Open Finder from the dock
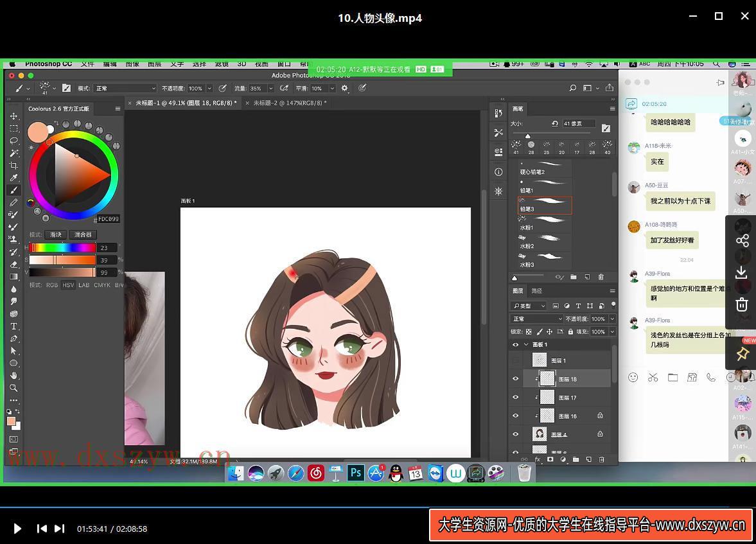This screenshot has width=756, height=544. click(x=236, y=473)
